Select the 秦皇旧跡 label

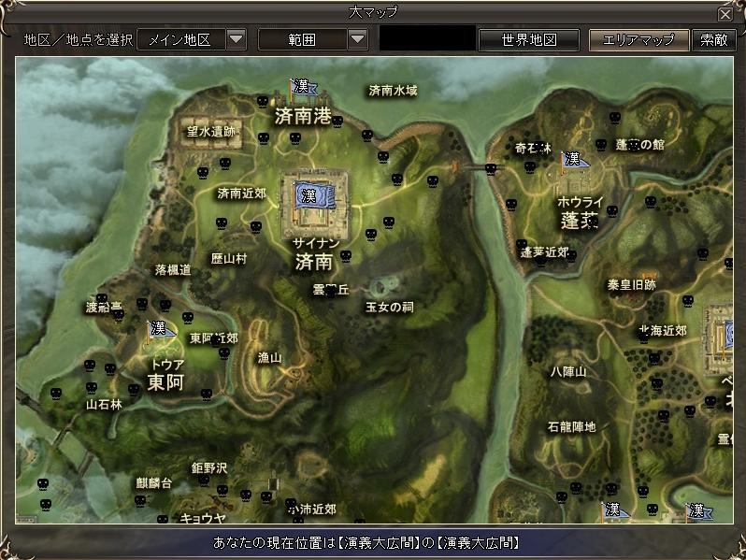pyautogui.click(x=631, y=285)
